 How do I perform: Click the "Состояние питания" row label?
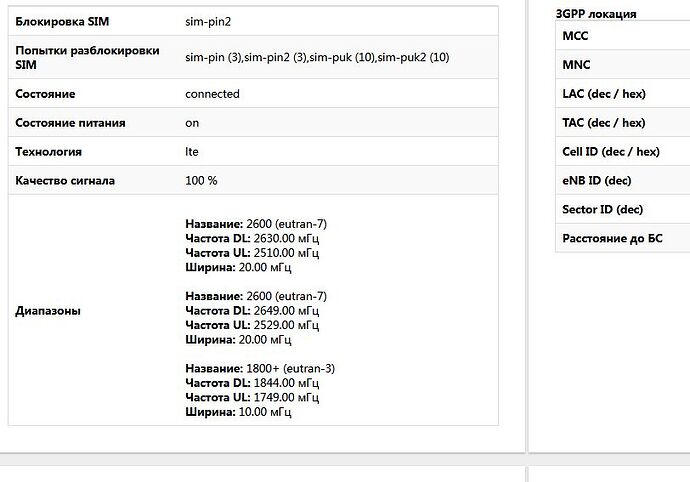click(x=70, y=123)
